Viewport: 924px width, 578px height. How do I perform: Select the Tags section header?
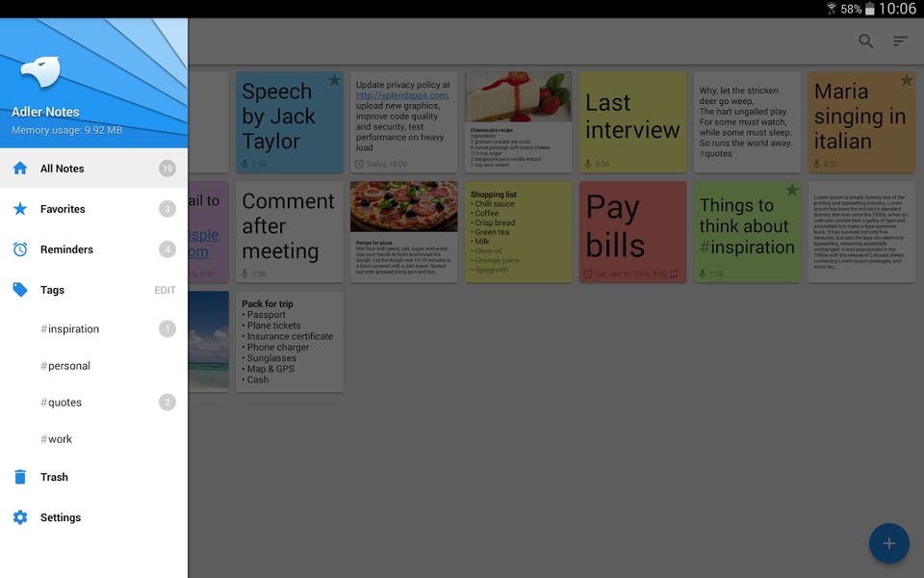click(x=52, y=290)
